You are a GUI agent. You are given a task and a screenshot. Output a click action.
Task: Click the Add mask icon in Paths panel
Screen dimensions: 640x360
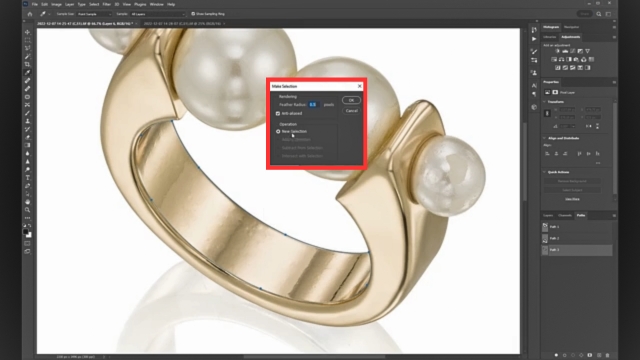[590, 356]
